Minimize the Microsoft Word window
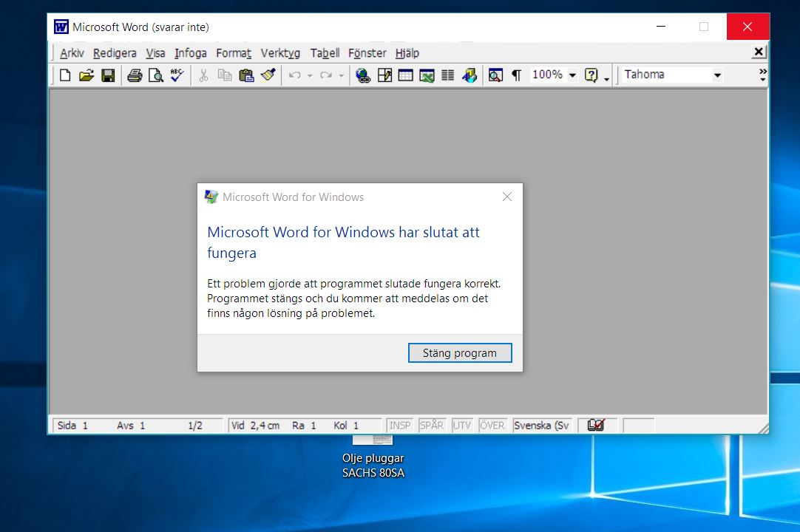The height and width of the screenshot is (532, 800). [x=661, y=27]
